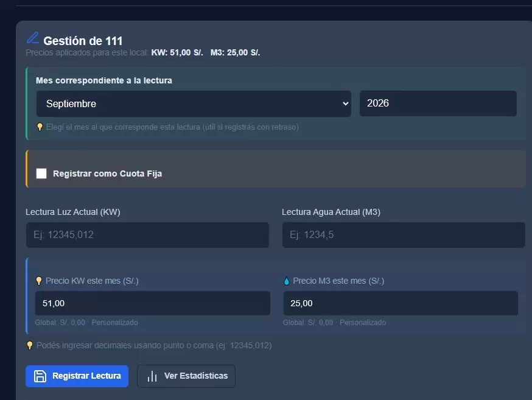The image size is (532, 400).
Task: Click the Mes correspondiente a la lectura label
Action: [104, 80]
